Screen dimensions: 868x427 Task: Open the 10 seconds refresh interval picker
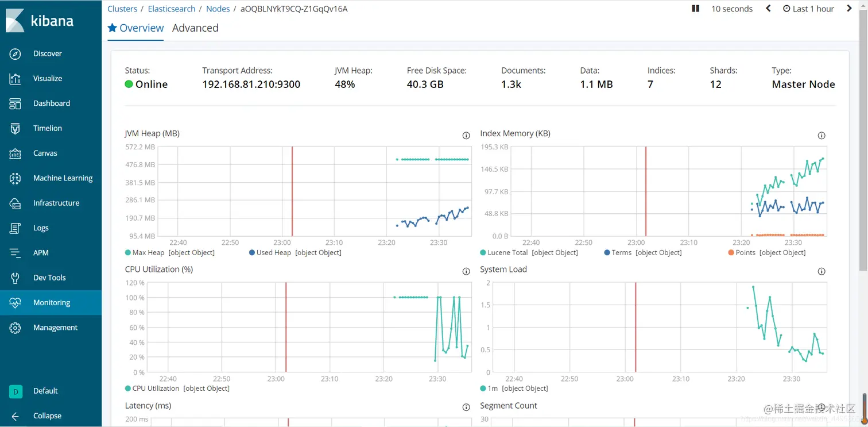pos(732,9)
